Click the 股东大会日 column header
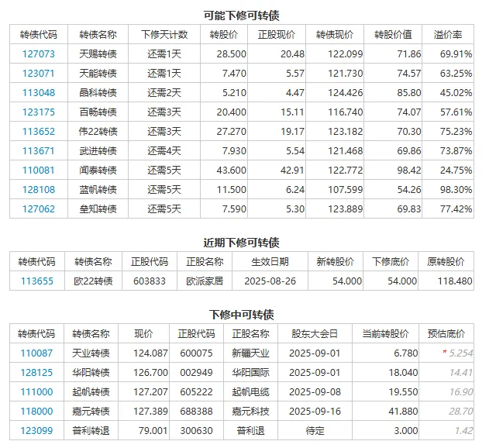496x448 pixels. click(315, 334)
